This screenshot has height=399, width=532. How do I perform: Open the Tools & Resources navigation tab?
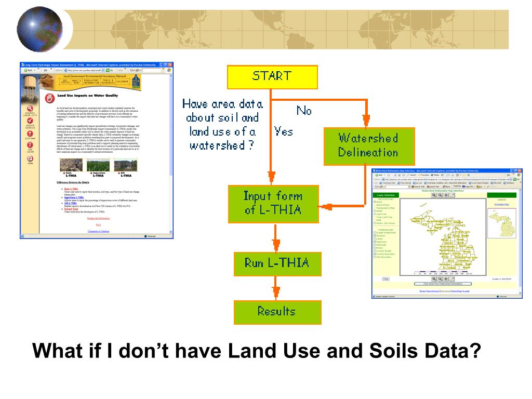coord(108,82)
